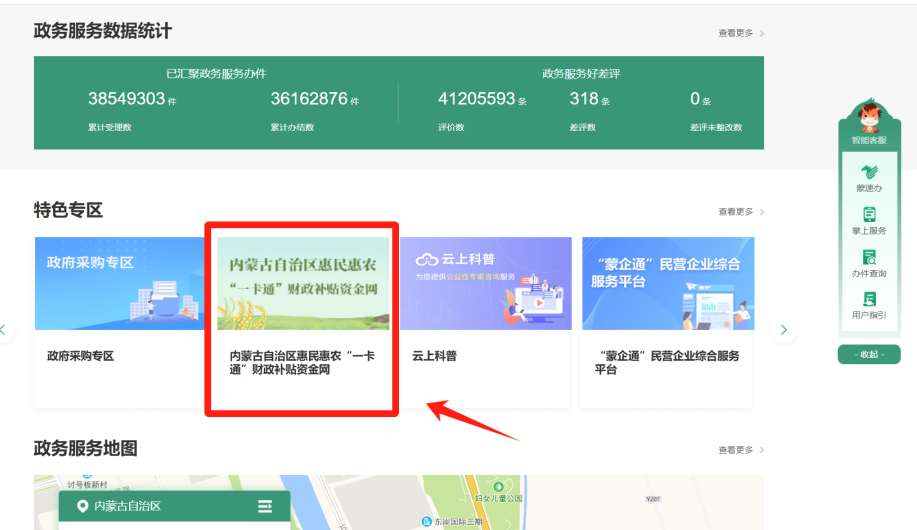Click the 办件查询 search icon

point(868,258)
